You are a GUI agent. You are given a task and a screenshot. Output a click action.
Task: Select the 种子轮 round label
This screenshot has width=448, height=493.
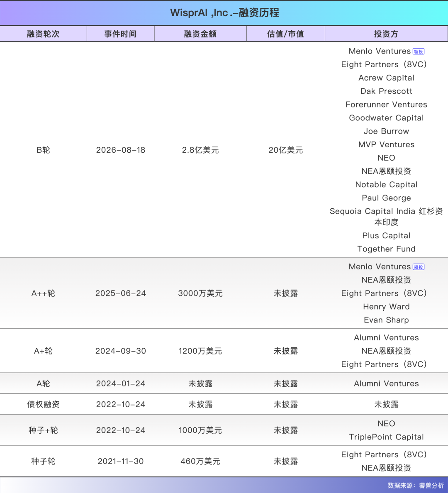(x=44, y=461)
